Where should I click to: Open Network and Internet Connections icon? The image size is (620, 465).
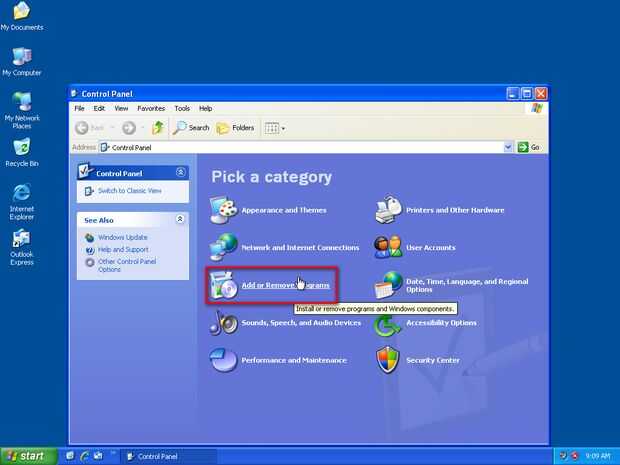click(223, 247)
